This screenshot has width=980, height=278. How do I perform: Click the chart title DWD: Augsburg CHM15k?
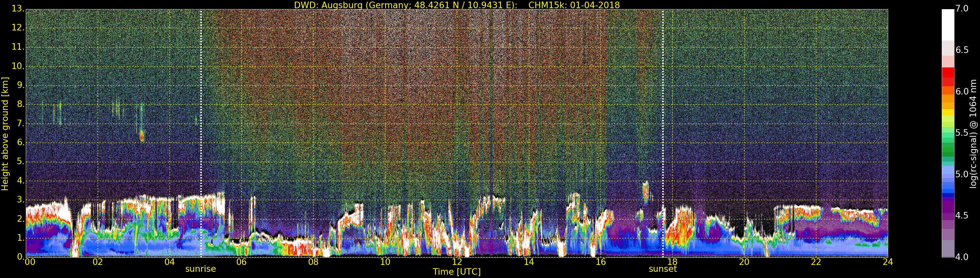pyautogui.click(x=457, y=5)
